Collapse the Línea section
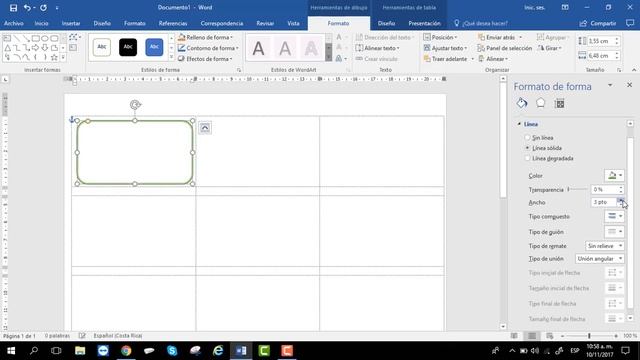The width and height of the screenshot is (640, 360). (519, 124)
